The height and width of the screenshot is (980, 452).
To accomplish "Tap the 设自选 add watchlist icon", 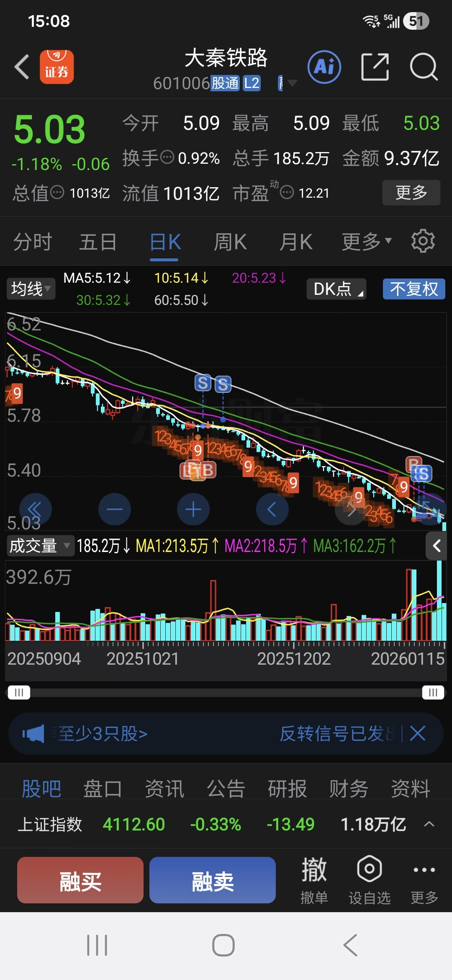I will point(370,880).
